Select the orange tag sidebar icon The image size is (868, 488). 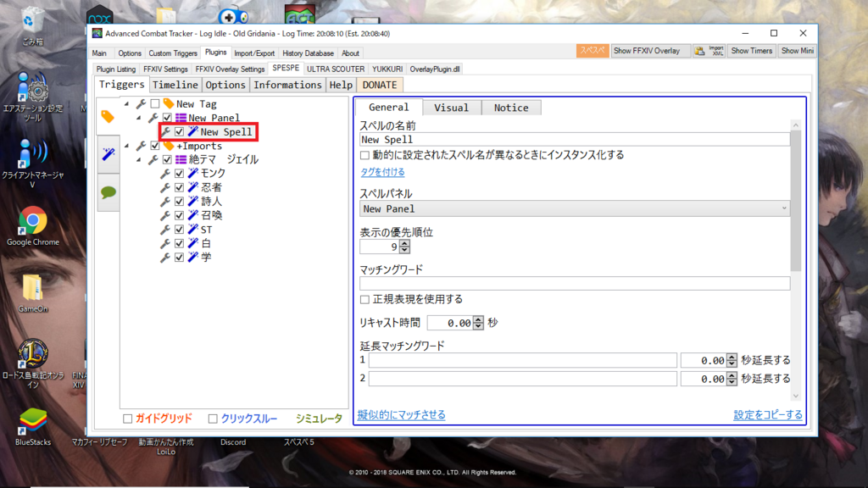tap(108, 116)
